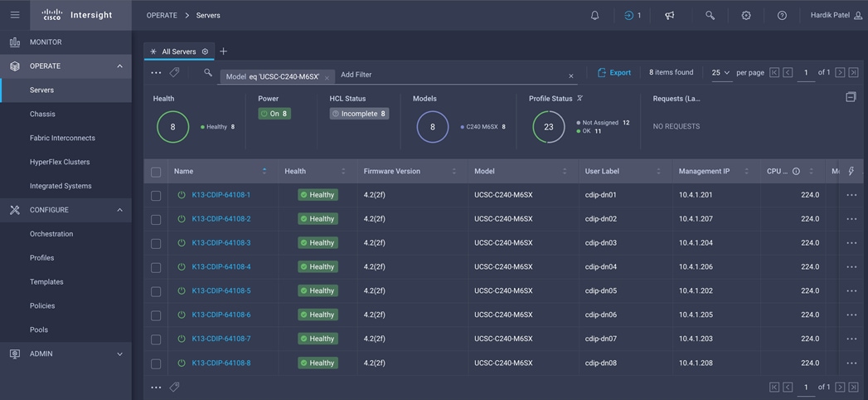Click the All Servers tab gear icon
The width and height of the screenshot is (868, 400).
coord(205,51)
